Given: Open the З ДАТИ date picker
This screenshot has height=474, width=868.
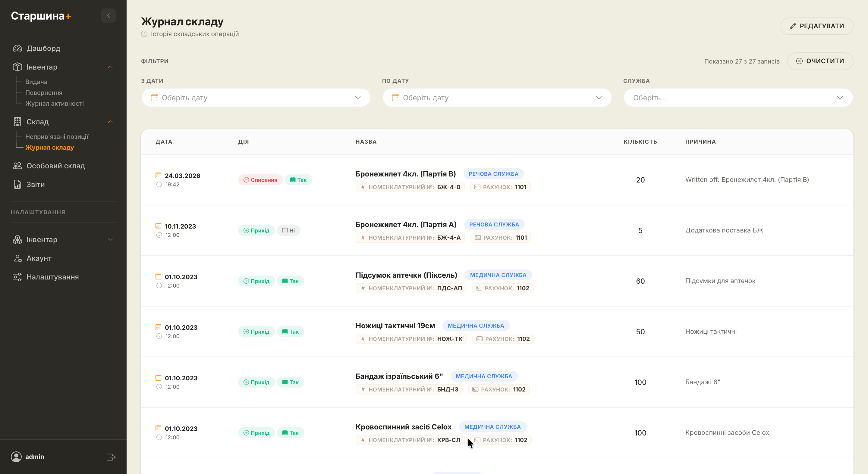Looking at the screenshot, I should click(x=256, y=98).
